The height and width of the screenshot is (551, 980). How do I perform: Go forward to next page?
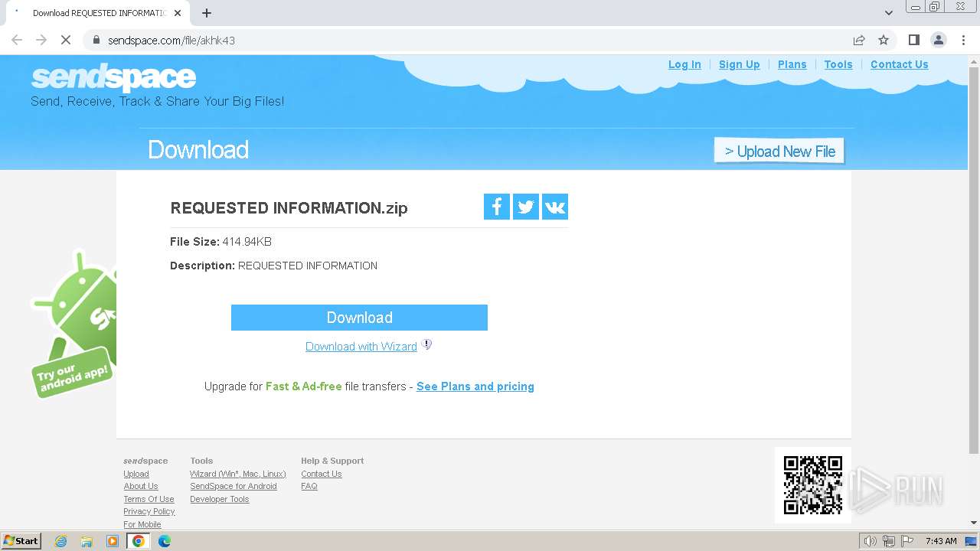pos(41,40)
